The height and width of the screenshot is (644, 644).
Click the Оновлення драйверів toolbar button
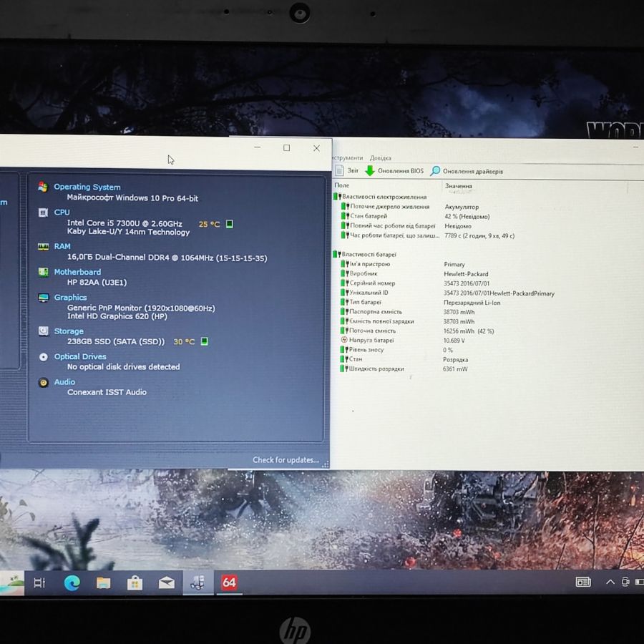[x=466, y=171]
